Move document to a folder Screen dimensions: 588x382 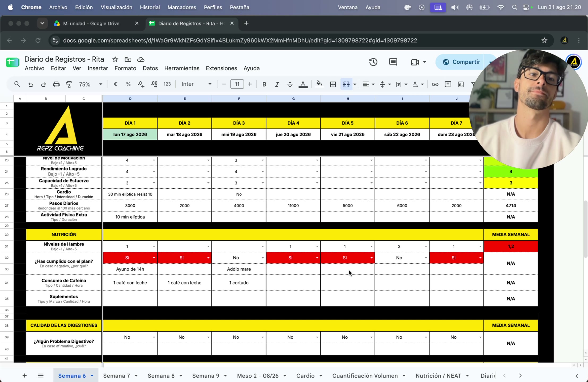pyautogui.click(x=128, y=59)
